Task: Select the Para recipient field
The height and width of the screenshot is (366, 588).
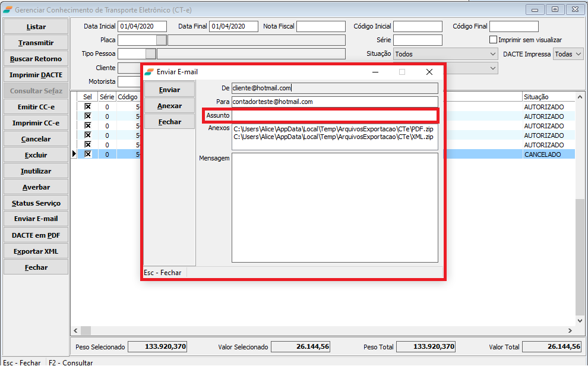Action: [x=334, y=102]
